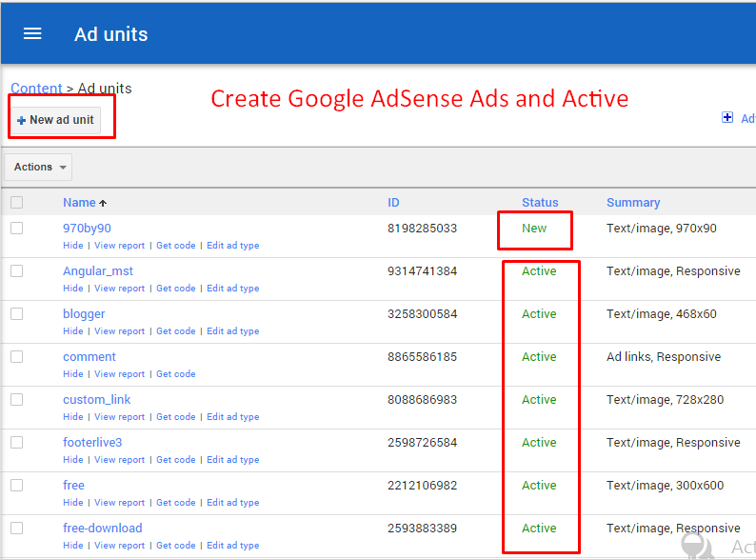This screenshot has width=756, height=559.
Task: Check the free row checkbox
Action: [x=17, y=485]
